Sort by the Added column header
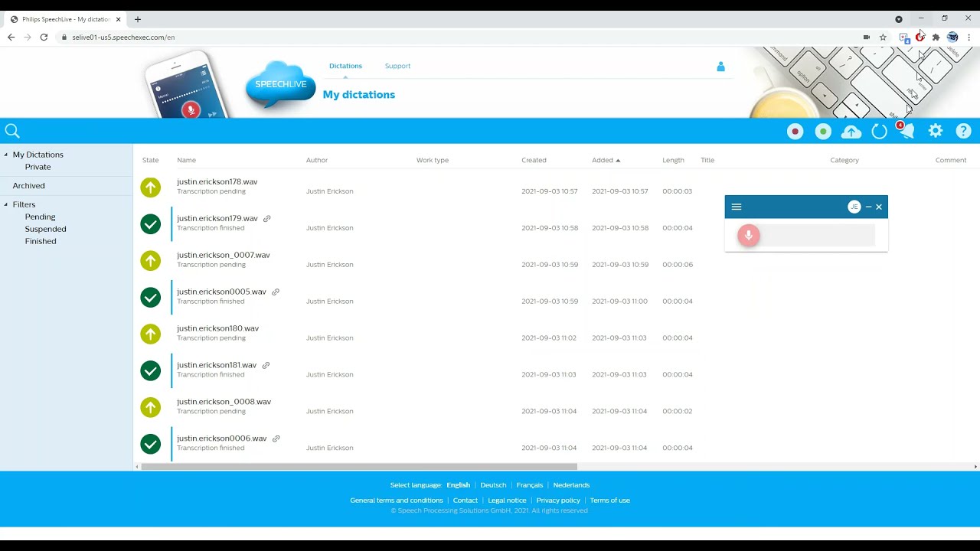 pyautogui.click(x=606, y=160)
